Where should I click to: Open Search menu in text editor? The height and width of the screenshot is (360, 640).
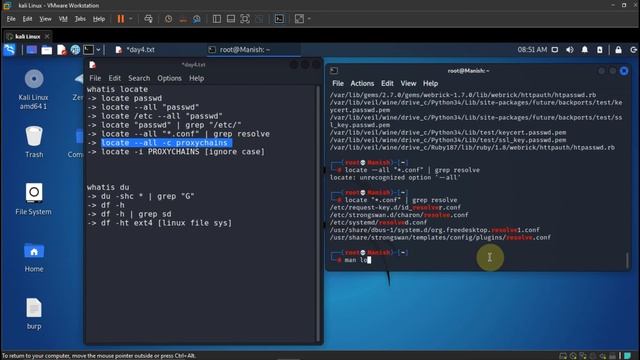[x=139, y=78]
